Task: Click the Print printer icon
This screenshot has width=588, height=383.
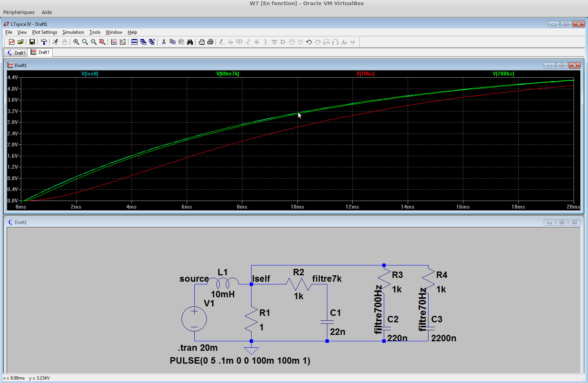Action: coord(210,42)
